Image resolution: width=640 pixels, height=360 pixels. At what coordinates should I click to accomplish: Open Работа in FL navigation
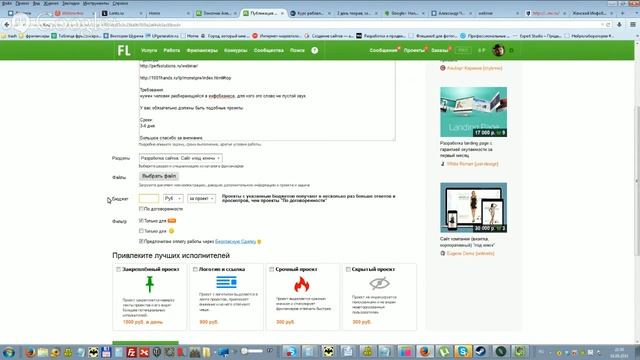(171, 50)
